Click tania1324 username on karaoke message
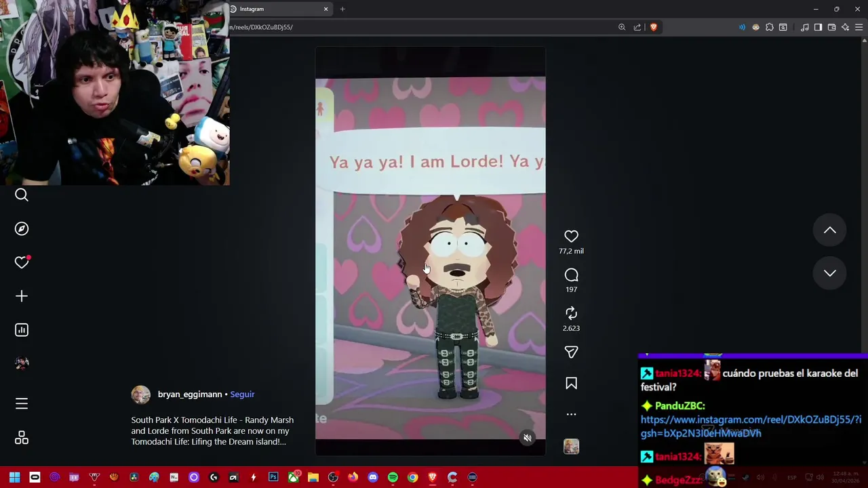The width and height of the screenshot is (868, 488). coord(677,373)
